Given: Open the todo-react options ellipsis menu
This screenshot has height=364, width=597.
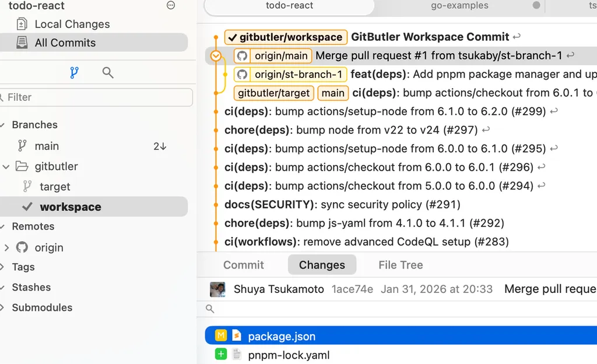Looking at the screenshot, I should (171, 6).
